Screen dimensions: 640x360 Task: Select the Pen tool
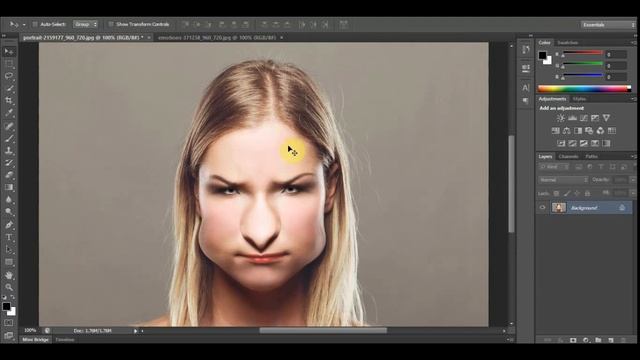tap(9, 225)
